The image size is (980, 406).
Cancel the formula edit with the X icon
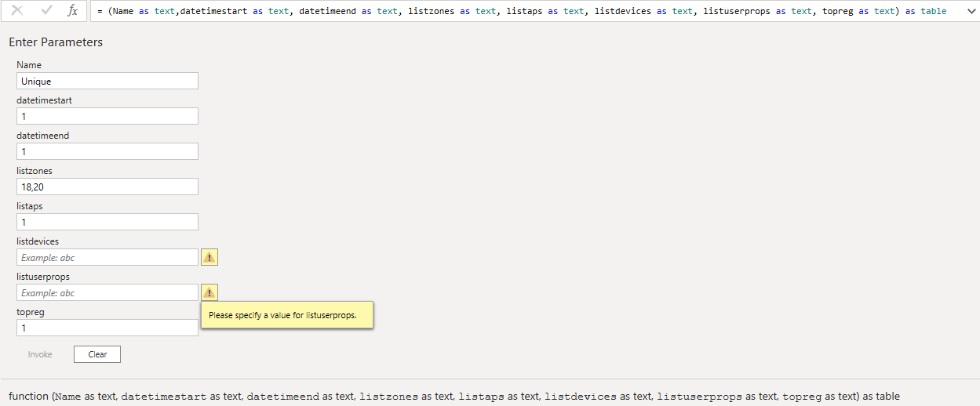pyautogui.click(x=17, y=11)
